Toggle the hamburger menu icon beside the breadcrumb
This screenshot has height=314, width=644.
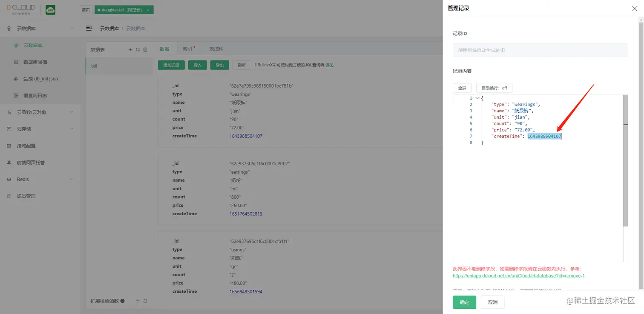[89, 28]
